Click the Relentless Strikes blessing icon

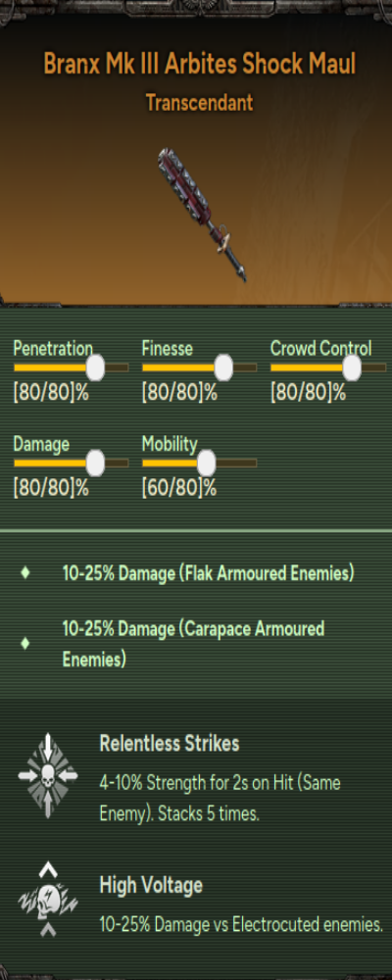pyautogui.click(x=48, y=775)
